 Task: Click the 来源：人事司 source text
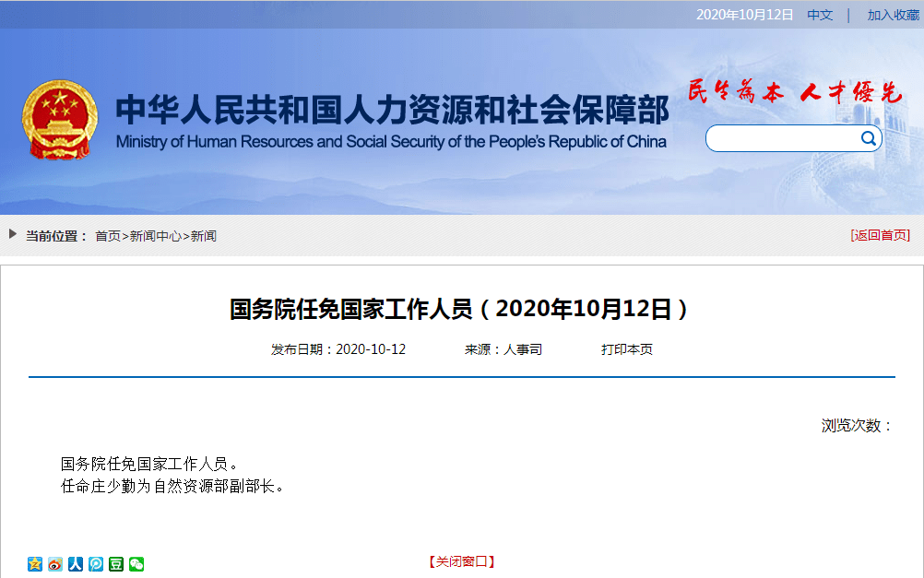(x=503, y=349)
